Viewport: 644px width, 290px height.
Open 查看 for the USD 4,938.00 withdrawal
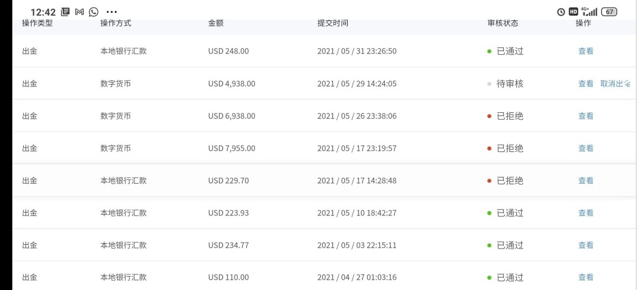[586, 84]
